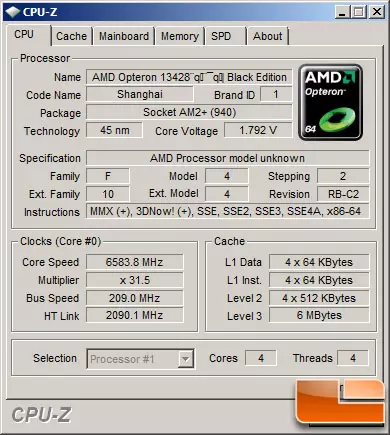Click the CPU-Z title bar icon
390x435 pixels.
pos(13,12)
